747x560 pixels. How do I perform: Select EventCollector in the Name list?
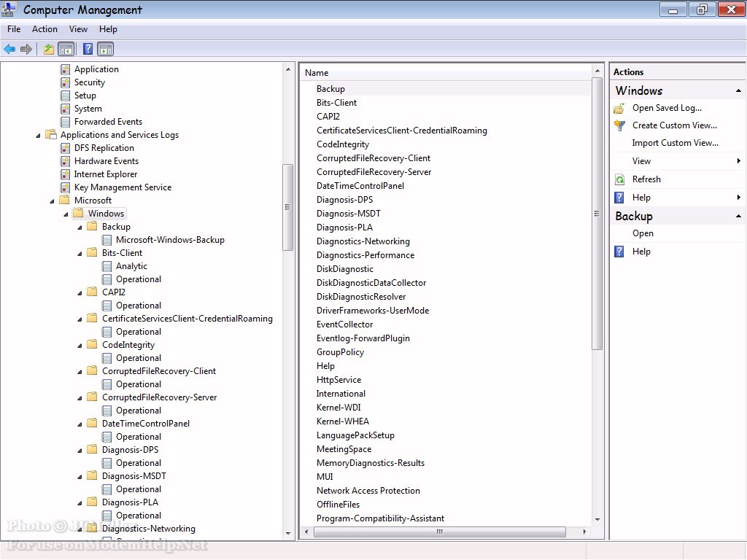point(344,324)
